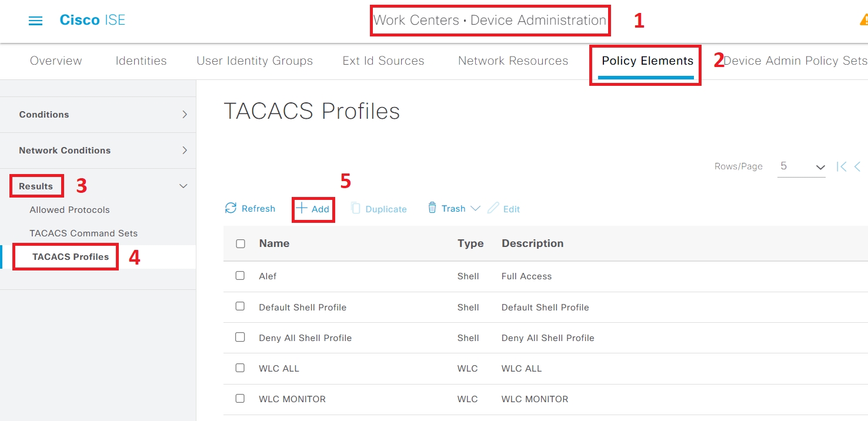Open TACACS Command Sets in sidebar
Viewport: 868px width, 421px height.
click(x=84, y=233)
